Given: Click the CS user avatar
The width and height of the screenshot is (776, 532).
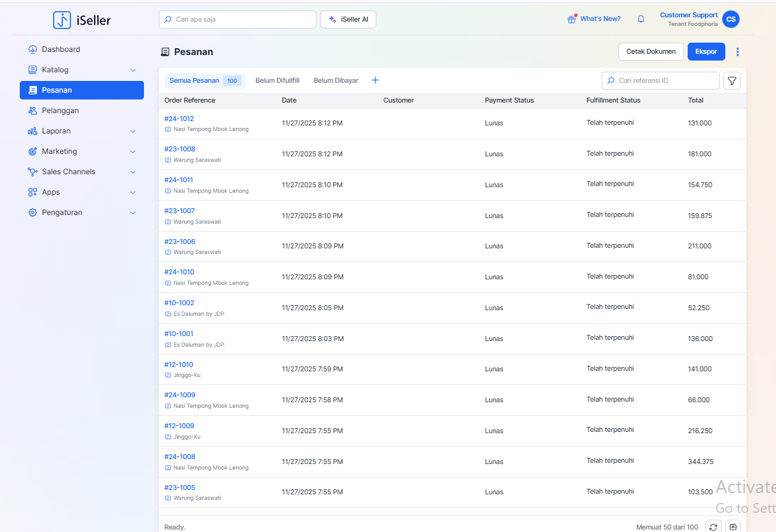Looking at the screenshot, I should tap(731, 19).
